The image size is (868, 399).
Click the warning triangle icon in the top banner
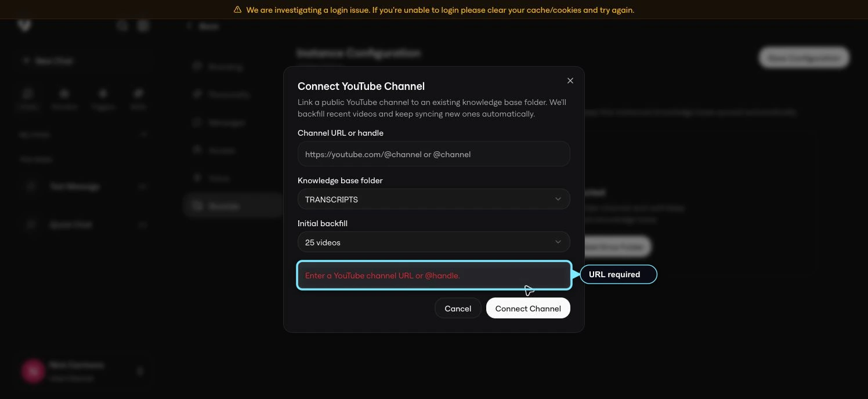point(238,10)
